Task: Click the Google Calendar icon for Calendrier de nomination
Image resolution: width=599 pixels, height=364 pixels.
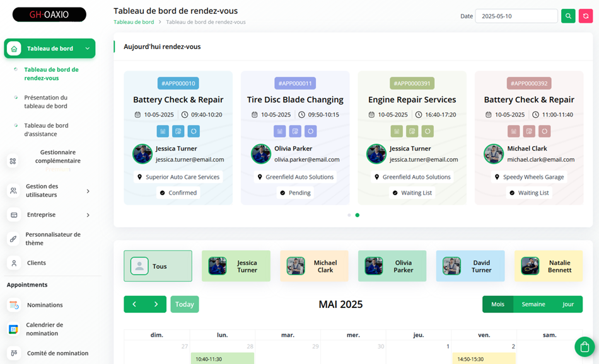Action: pos(13,329)
